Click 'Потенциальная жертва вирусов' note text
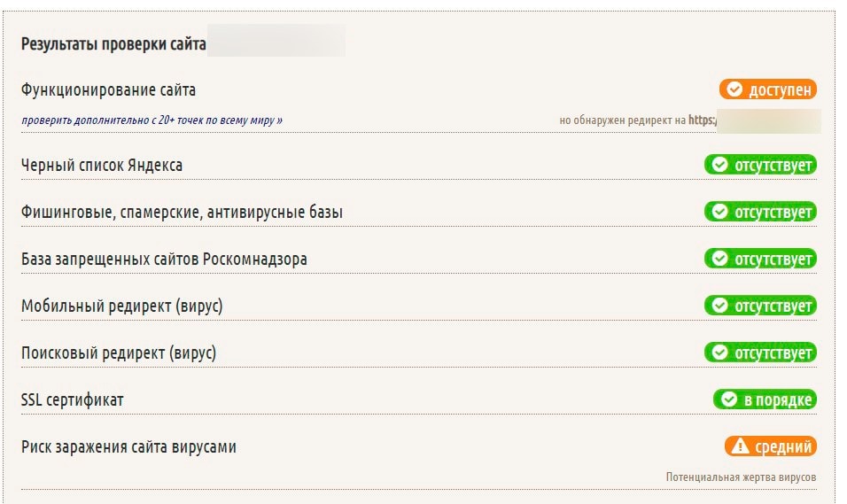Viewport: 847px width, 504px height. 741,477
